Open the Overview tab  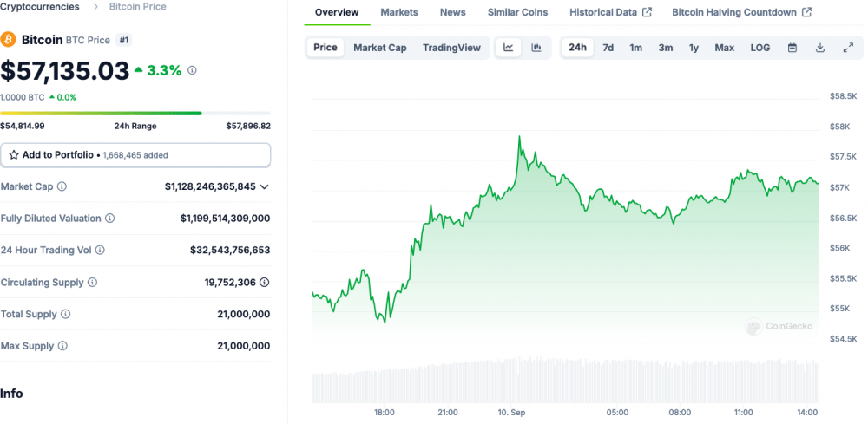[337, 12]
